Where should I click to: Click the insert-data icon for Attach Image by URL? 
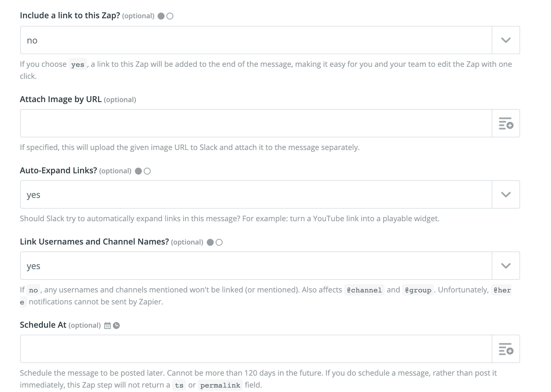click(x=506, y=124)
